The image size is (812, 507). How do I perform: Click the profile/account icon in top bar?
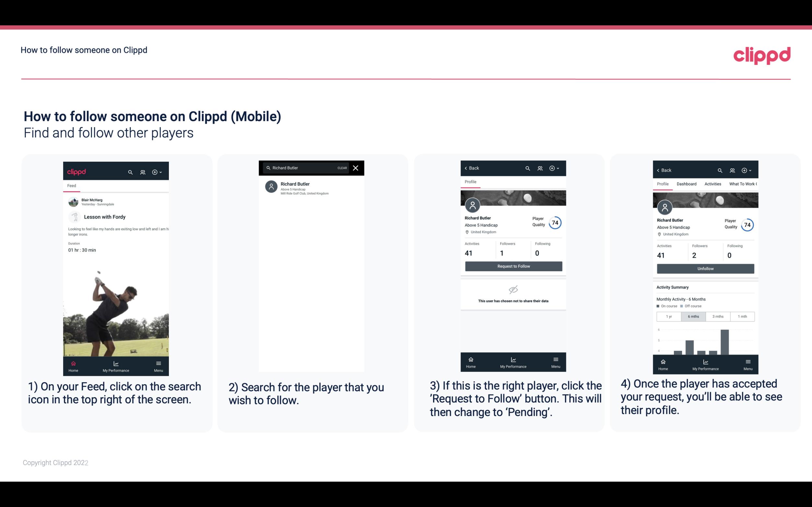point(142,171)
